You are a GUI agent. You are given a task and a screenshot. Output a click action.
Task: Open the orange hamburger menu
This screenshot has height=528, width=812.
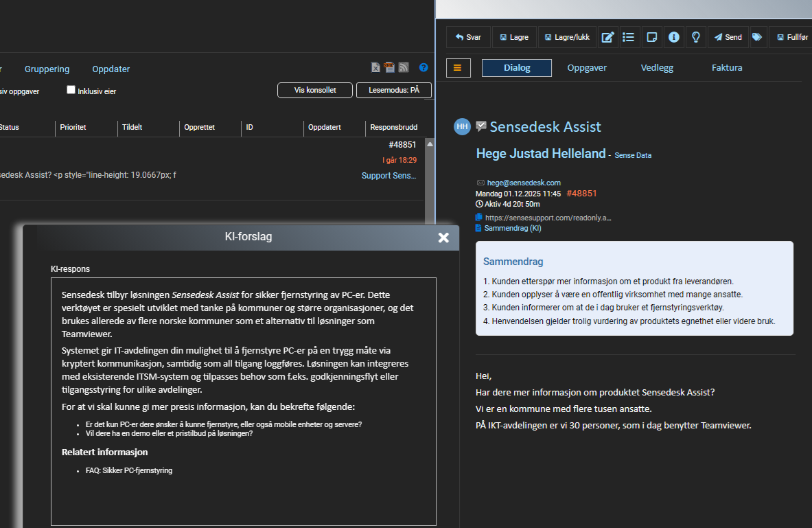point(458,67)
